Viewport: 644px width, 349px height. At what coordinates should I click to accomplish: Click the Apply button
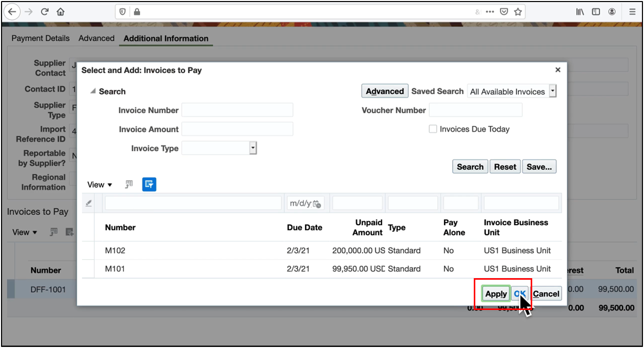pos(496,294)
